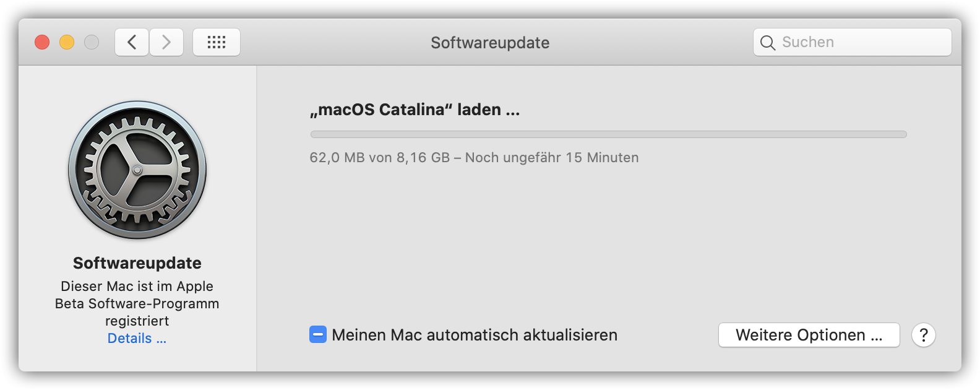Image resolution: width=980 pixels, height=390 pixels.
Task: Click the label Meinen Mac automatisch aktualisieren
Action: pyautogui.click(x=475, y=335)
